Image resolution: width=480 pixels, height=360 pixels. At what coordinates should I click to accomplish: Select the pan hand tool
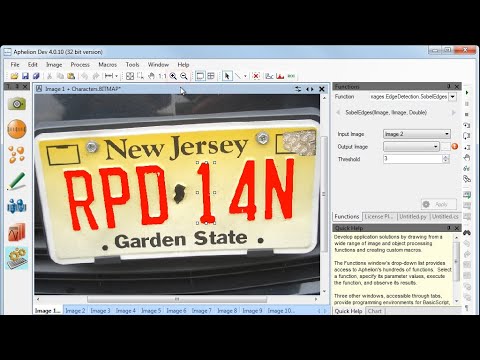[x=151, y=76]
